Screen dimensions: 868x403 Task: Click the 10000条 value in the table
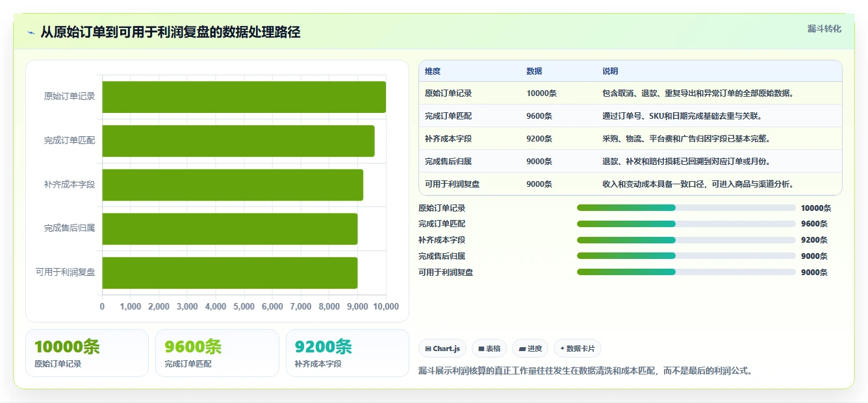tap(541, 93)
